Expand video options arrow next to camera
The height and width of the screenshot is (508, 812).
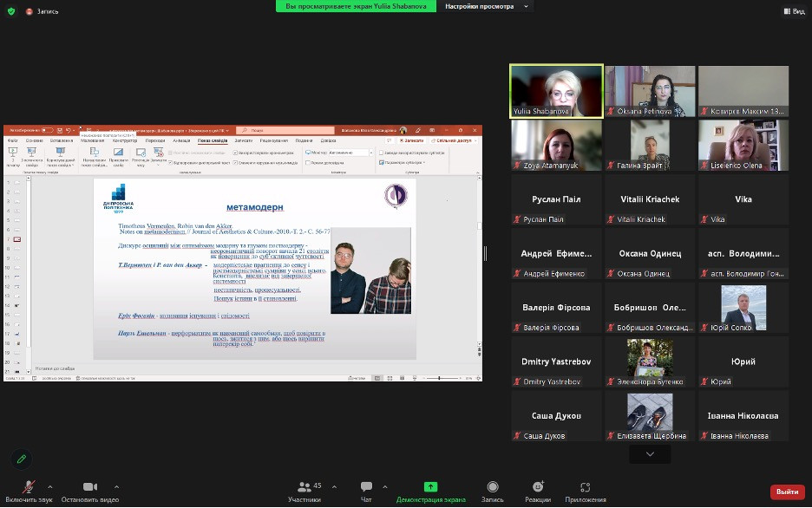[x=117, y=486]
